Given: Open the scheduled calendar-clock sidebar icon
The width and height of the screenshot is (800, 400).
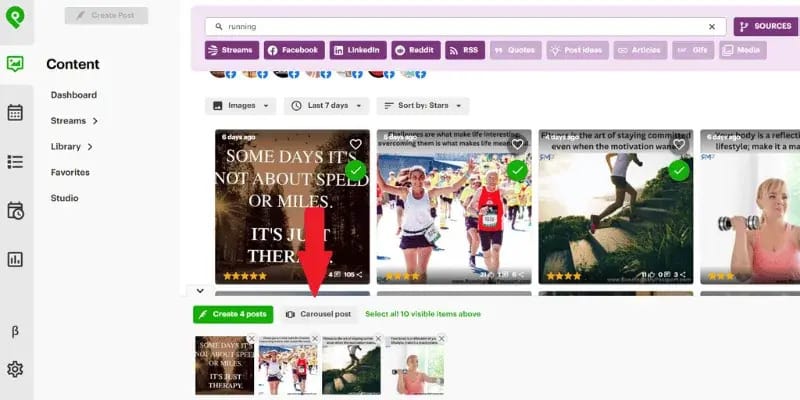Looking at the screenshot, I should pos(15,210).
